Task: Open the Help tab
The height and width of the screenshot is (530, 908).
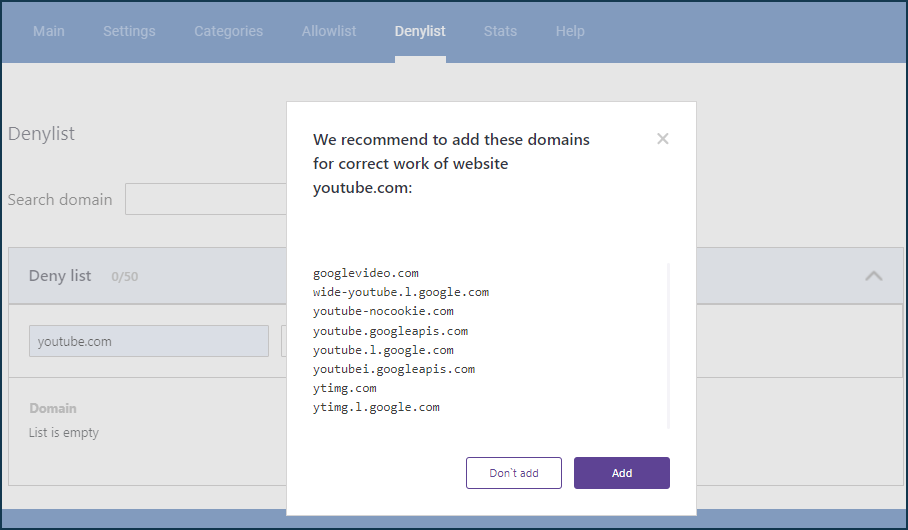Action: 570,31
